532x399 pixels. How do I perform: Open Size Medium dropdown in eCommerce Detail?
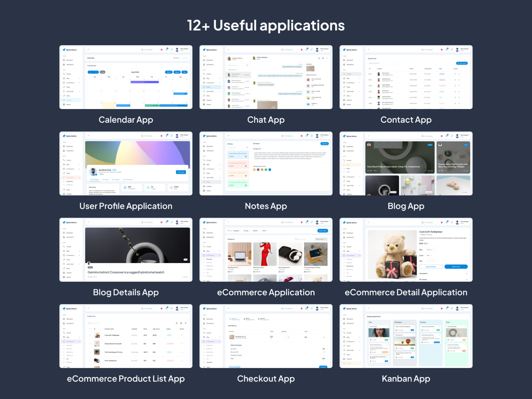tap(431, 250)
